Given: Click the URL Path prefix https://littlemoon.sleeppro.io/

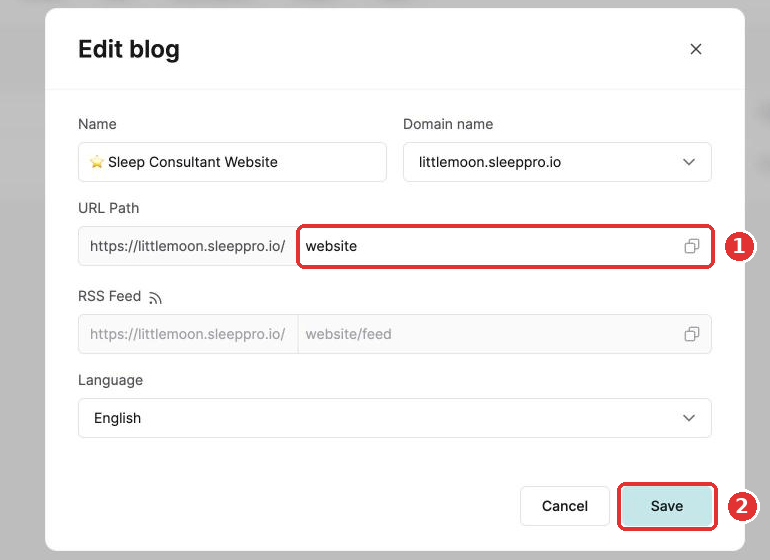Looking at the screenshot, I should click(188, 246).
